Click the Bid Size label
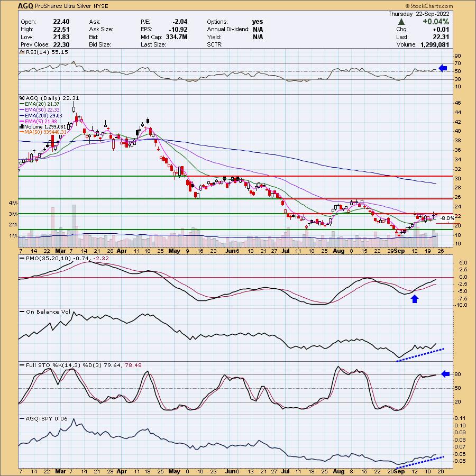The width and height of the screenshot is (476, 476). click(99, 44)
